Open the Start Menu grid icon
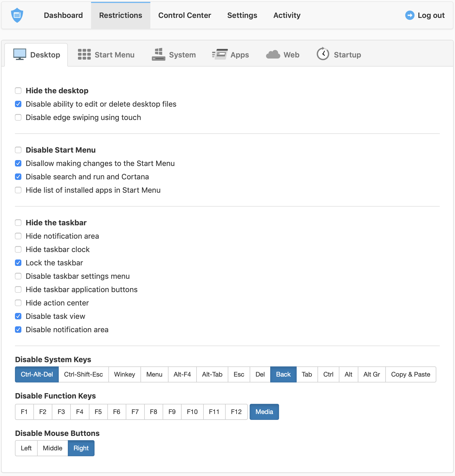 84,55
